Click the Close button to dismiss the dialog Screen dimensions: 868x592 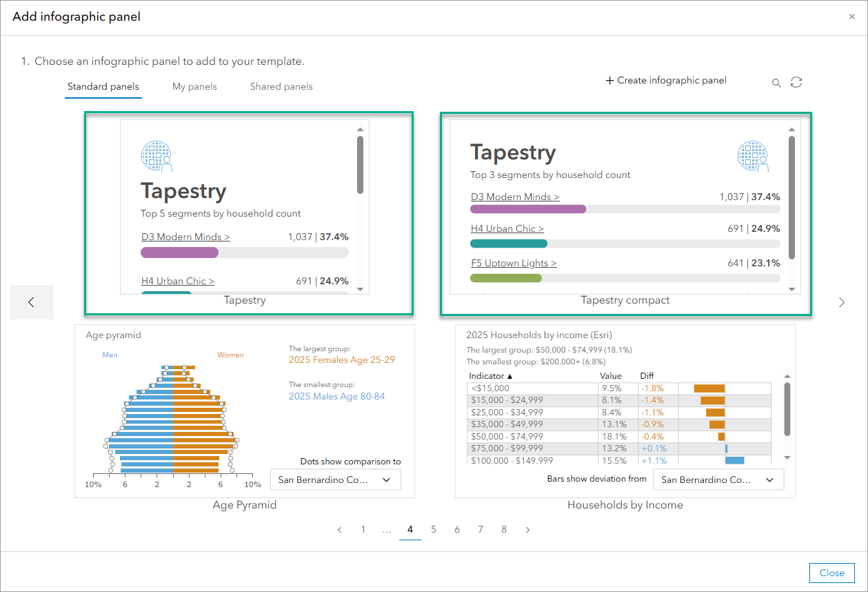point(831,573)
